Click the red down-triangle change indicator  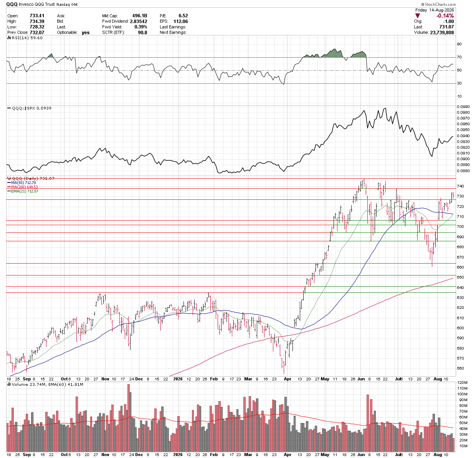click(418, 16)
